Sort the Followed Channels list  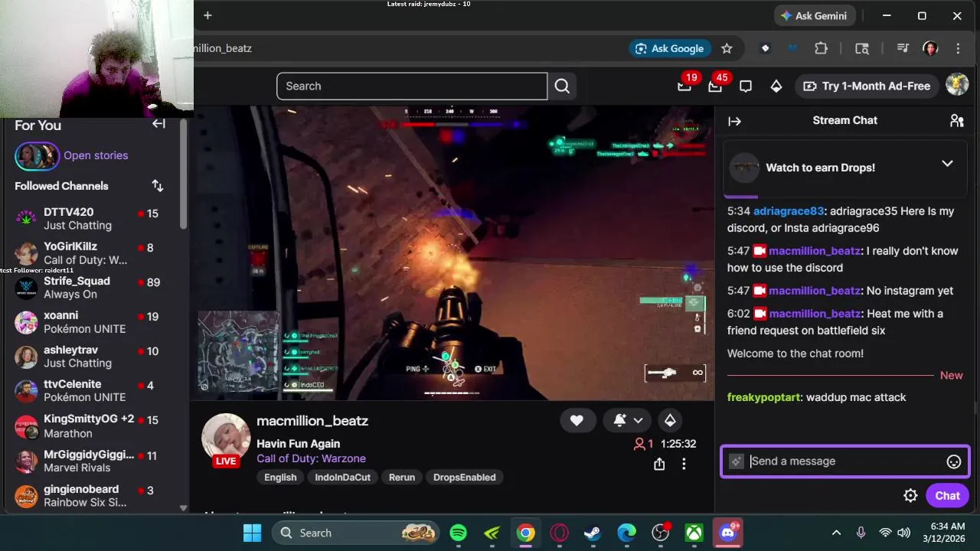(157, 186)
